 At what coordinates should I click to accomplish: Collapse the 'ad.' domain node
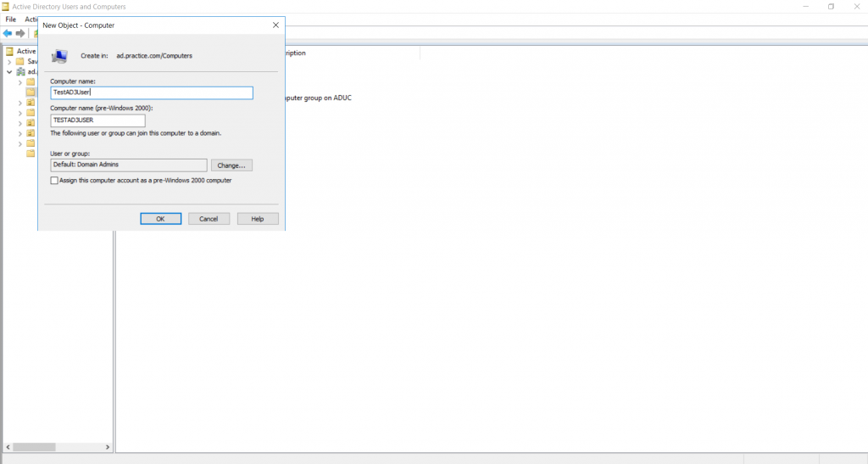coord(9,72)
